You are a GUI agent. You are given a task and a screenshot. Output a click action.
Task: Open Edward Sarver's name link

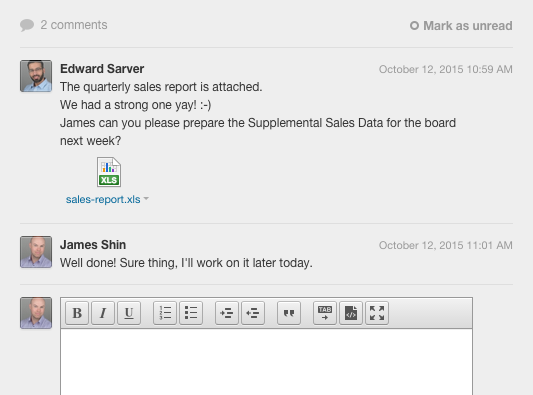[x=102, y=69]
